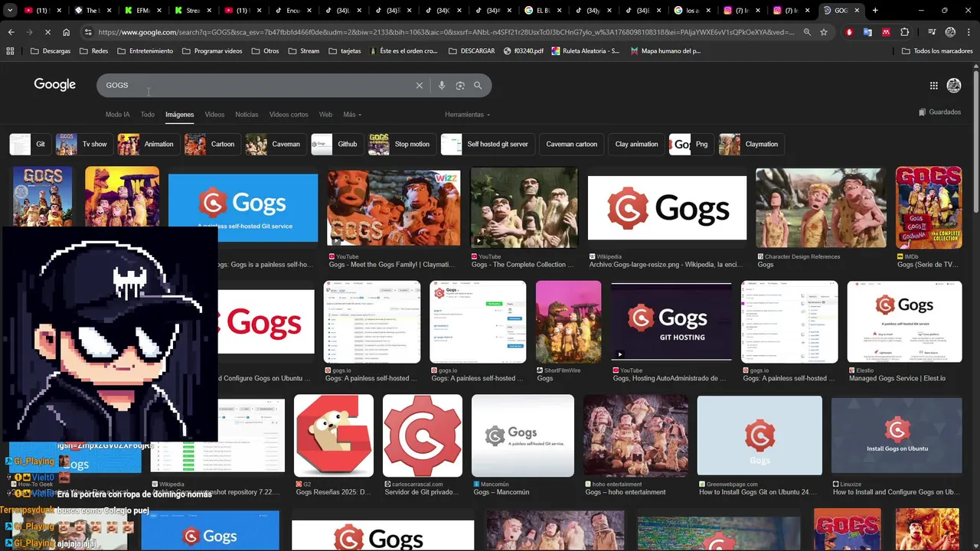
Task: Click the Google logo
Action: (54, 85)
